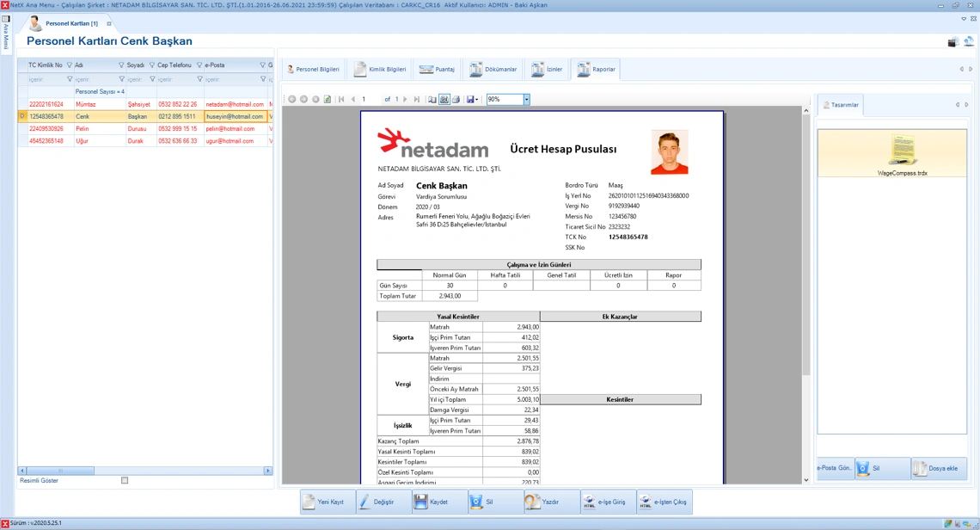Open the 90% zoom dropdown
Image resolution: width=980 pixels, height=530 pixels.
point(526,100)
